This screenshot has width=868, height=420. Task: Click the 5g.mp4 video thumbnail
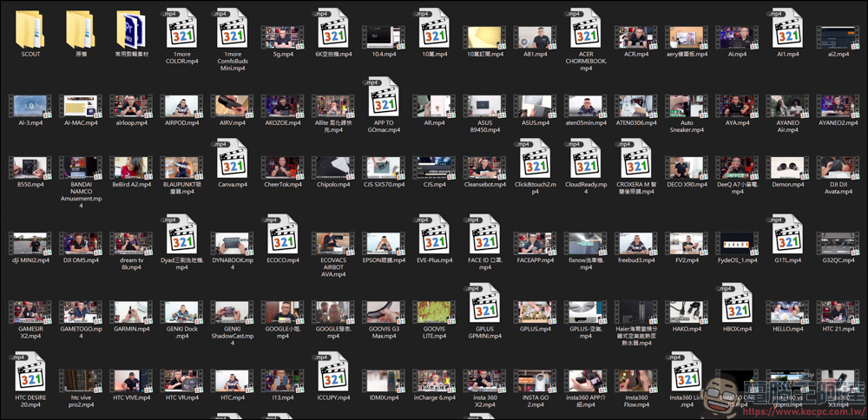tap(283, 36)
